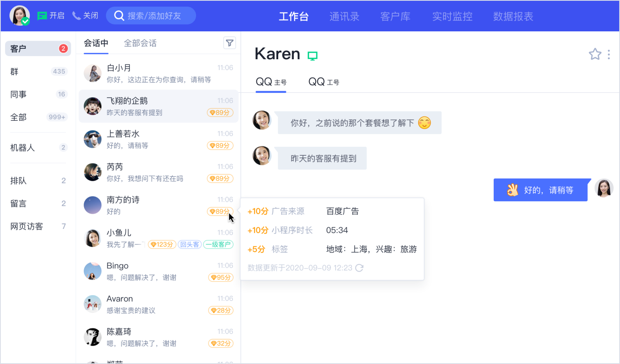The height and width of the screenshot is (364, 620).
Task: Open chat with Bingo
Action: (158, 271)
